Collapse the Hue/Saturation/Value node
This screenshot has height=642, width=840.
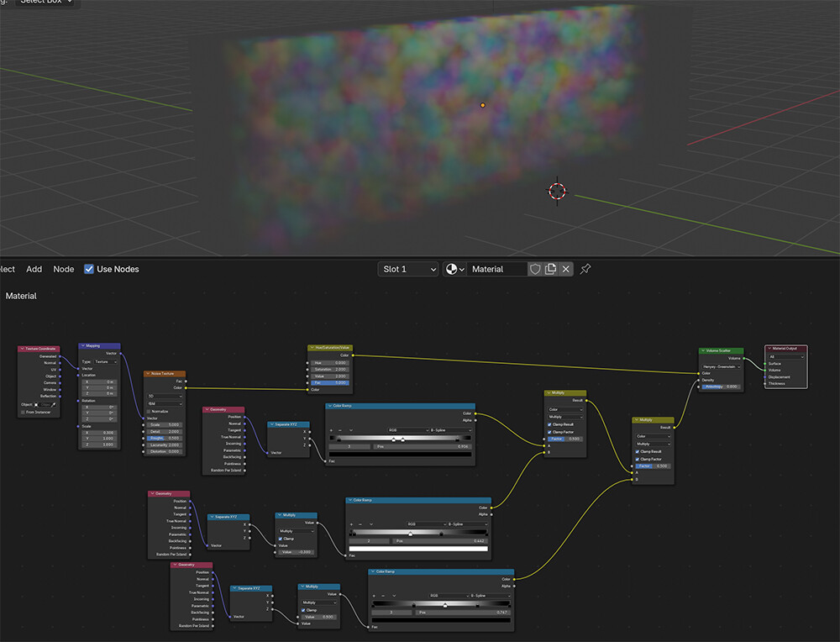pyautogui.click(x=312, y=347)
